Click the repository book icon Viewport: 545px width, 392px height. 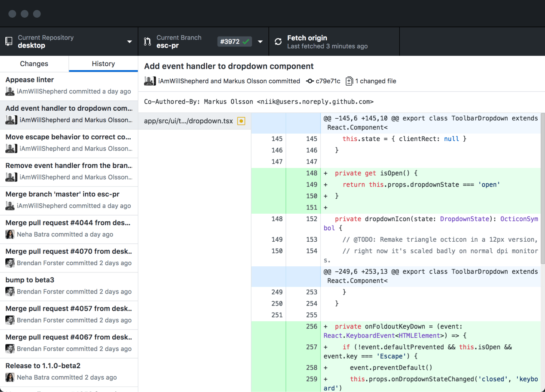click(x=8, y=41)
